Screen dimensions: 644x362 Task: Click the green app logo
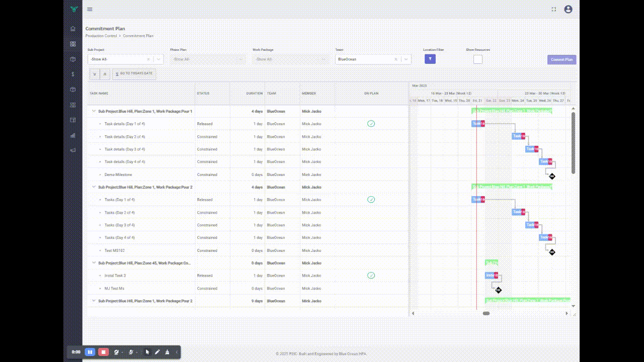(74, 9)
